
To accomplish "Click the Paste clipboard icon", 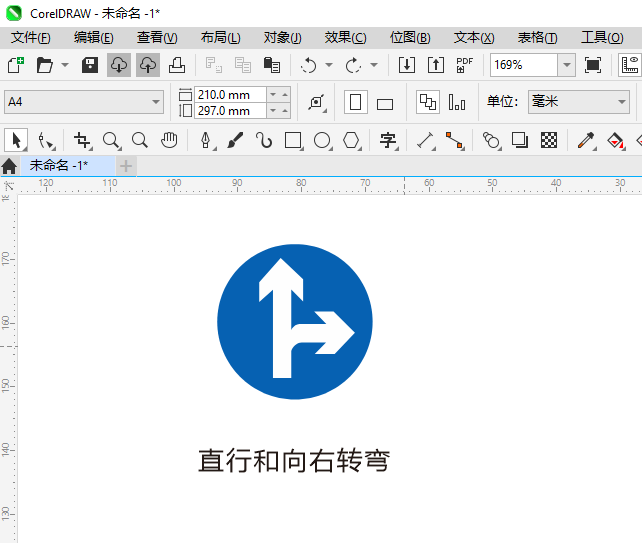I will click(x=271, y=65).
